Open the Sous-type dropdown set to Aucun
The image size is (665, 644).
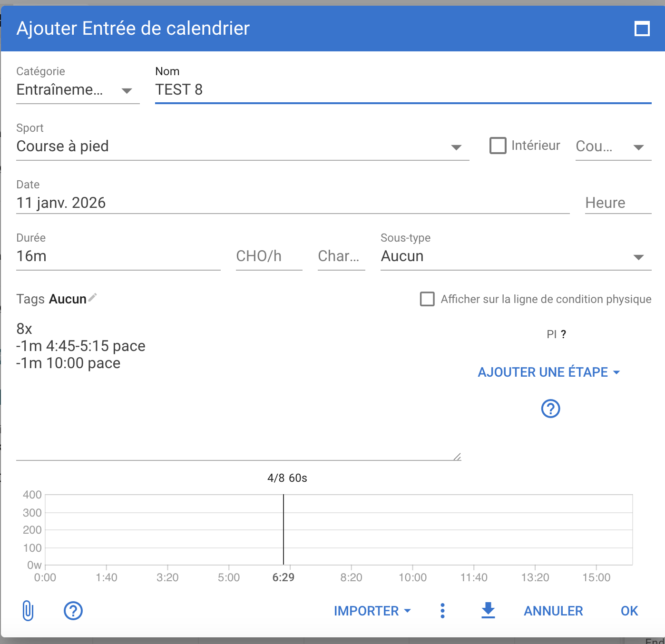pyautogui.click(x=516, y=256)
